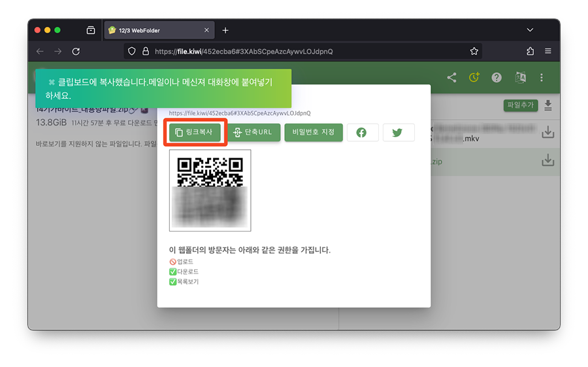The width and height of the screenshot is (588, 367).
Task: Bookmark this page with star icon
Action: point(474,52)
